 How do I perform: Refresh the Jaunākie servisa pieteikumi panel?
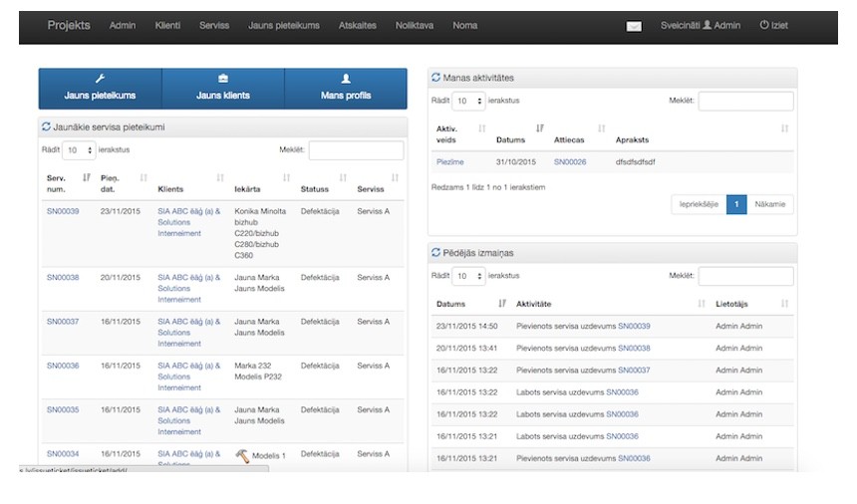pos(46,126)
